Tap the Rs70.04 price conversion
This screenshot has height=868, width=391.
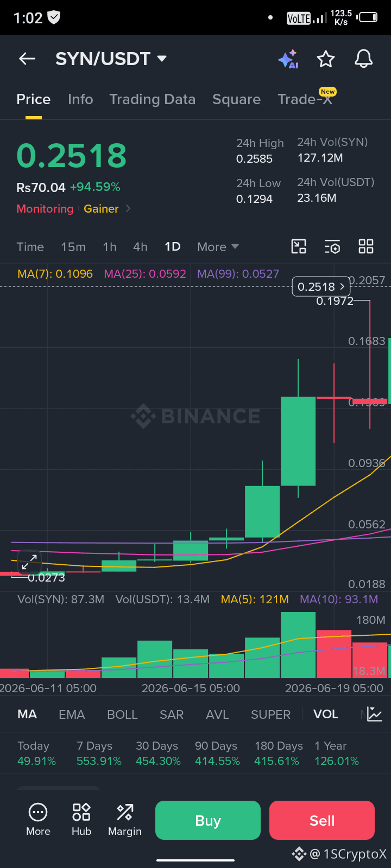41,188
